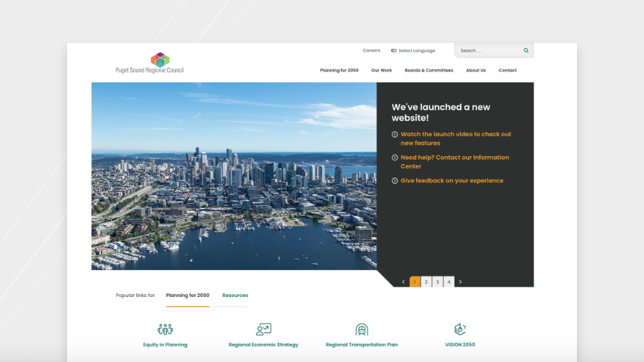The image size is (644, 362).
Task: Click the Equity in Planning people icon
Action: [x=165, y=329]
